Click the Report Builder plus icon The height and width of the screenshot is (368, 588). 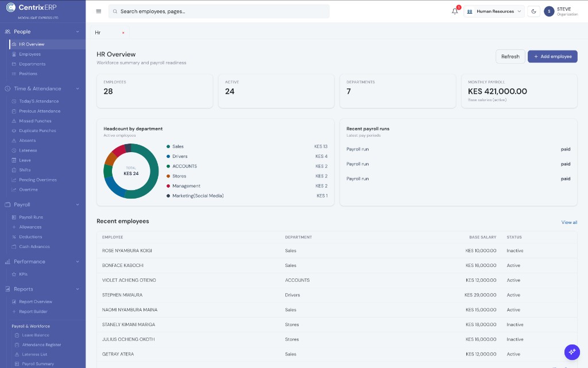coord(14,311)
